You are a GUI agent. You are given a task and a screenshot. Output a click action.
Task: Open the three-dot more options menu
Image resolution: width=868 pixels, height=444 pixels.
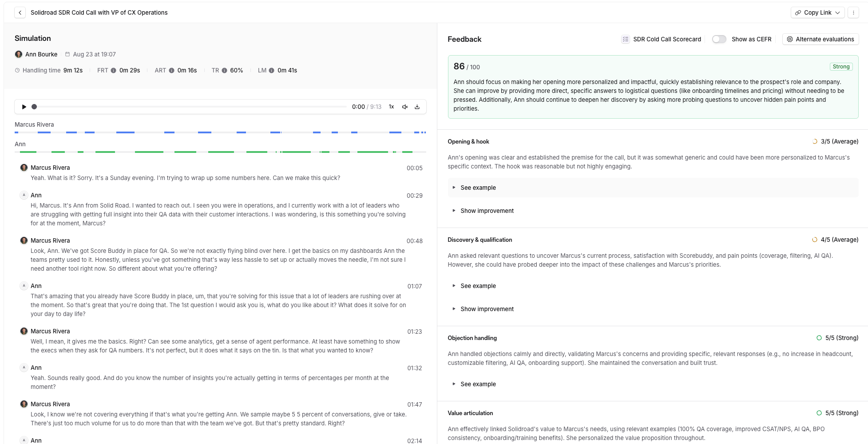pyautogui.click(x=853, y=12)
